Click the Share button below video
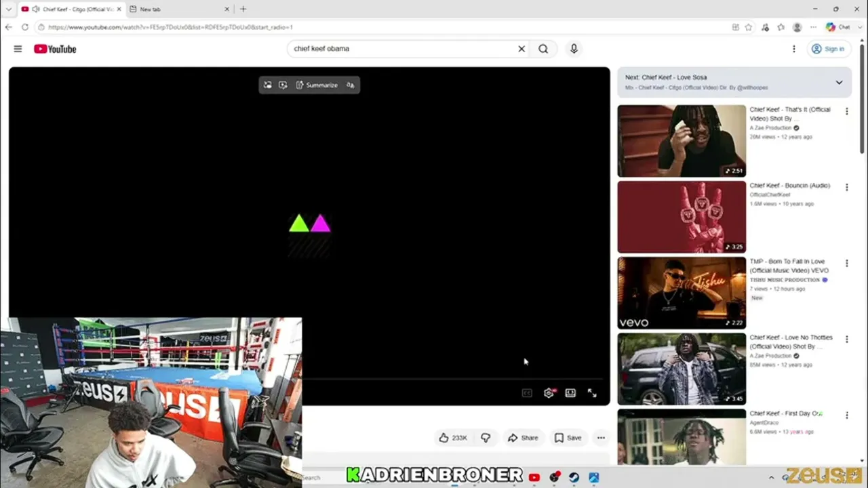Viewport: 868px width, 488px height. click(x=523, y=438)
